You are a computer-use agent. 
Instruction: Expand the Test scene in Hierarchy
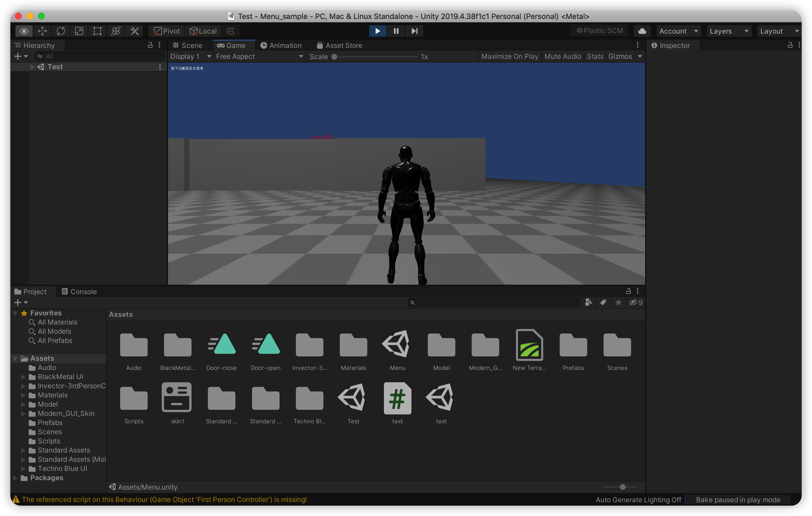(x=32, y=67)
